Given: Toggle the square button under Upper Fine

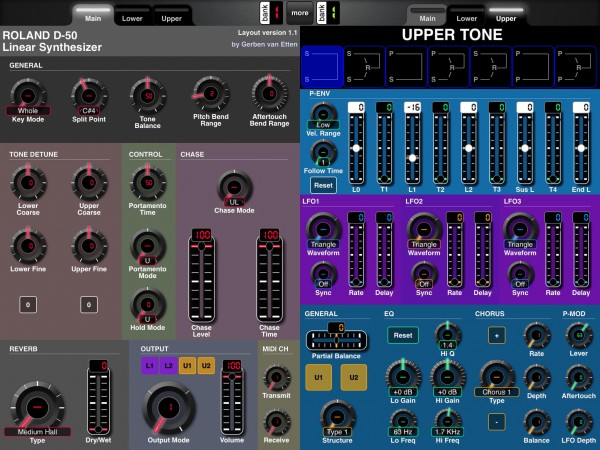Looking at the screenshot, I should 89,305.
